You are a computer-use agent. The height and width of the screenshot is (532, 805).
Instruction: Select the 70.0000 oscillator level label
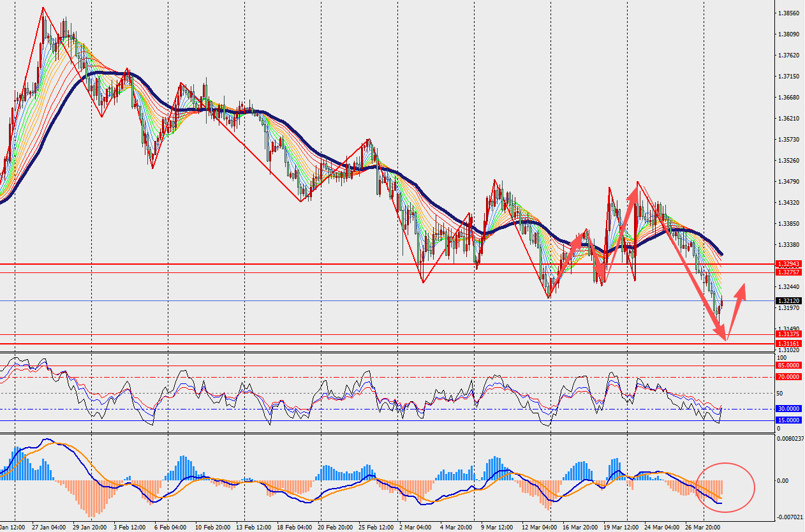coord(788,377)
